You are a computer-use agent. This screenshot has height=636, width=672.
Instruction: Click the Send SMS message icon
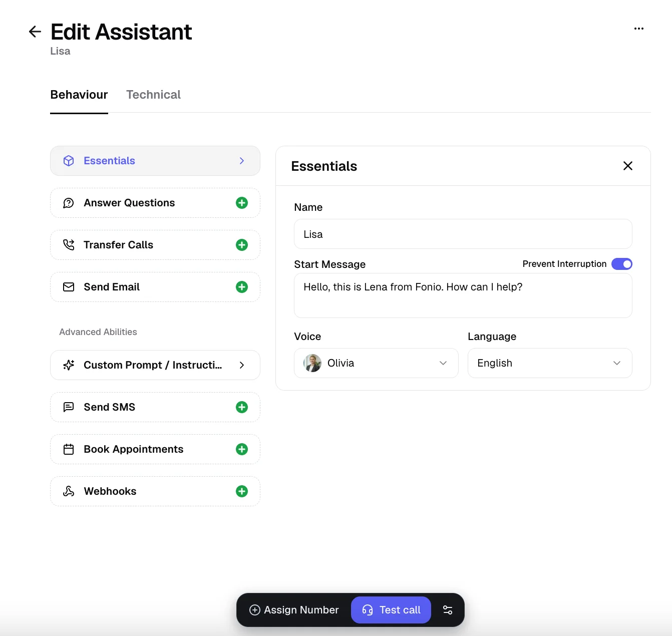[x=69, y=407]
